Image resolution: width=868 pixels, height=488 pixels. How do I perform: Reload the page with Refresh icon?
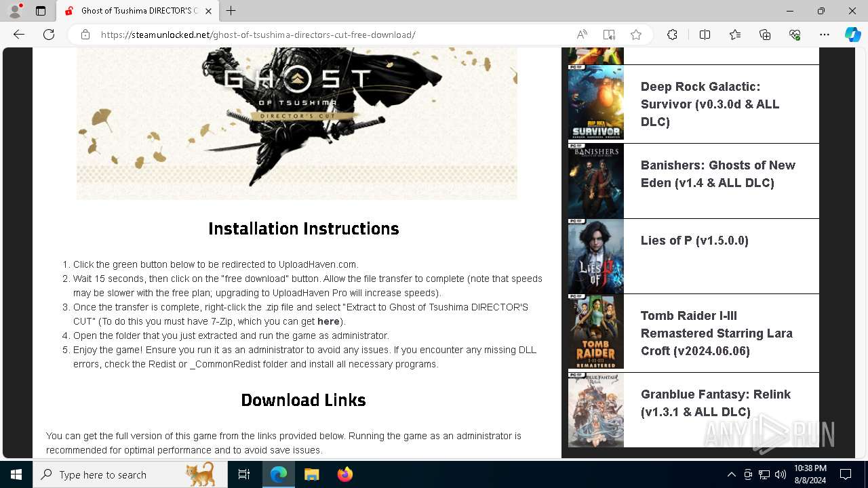pyautogui.click(x=49, y=35)
